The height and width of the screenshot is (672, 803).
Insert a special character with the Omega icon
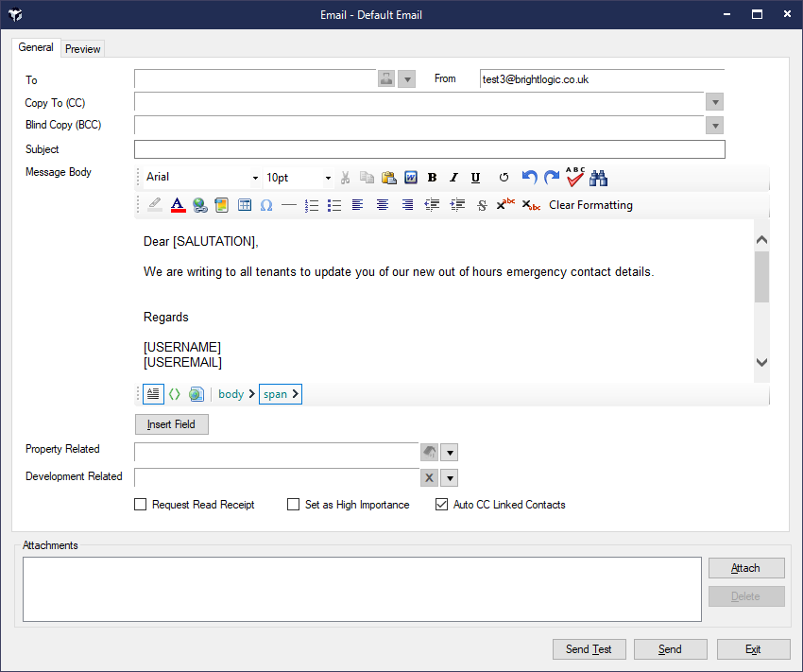tap(266, 205)
